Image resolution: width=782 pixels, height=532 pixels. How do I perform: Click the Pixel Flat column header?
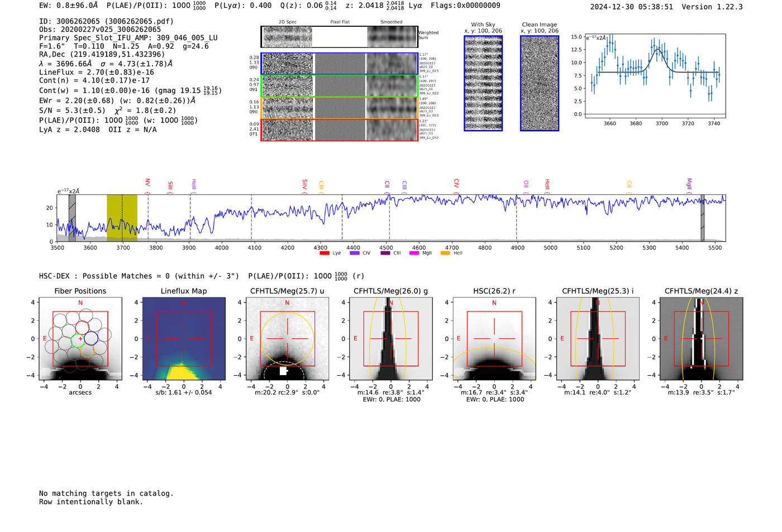340,22
